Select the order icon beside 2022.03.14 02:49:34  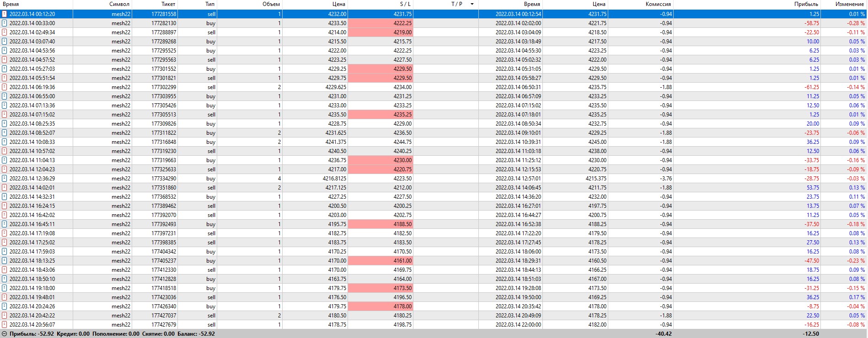pos(5,32)
